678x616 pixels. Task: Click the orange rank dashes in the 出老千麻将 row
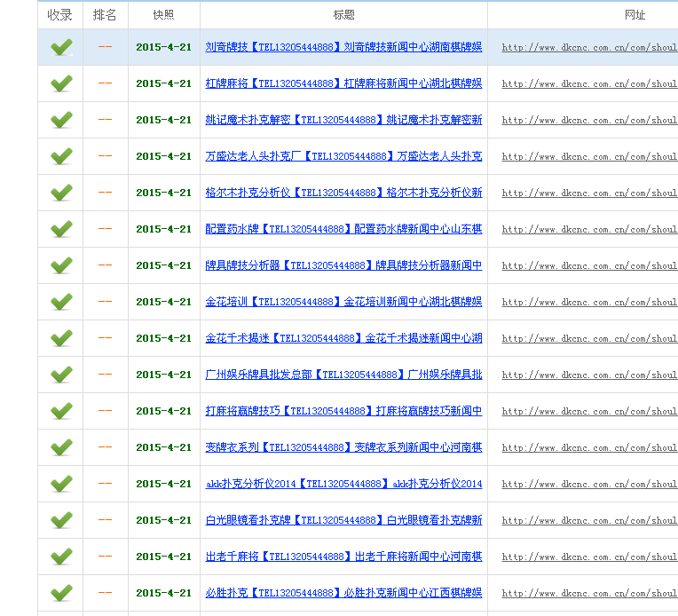click(105, 557)
